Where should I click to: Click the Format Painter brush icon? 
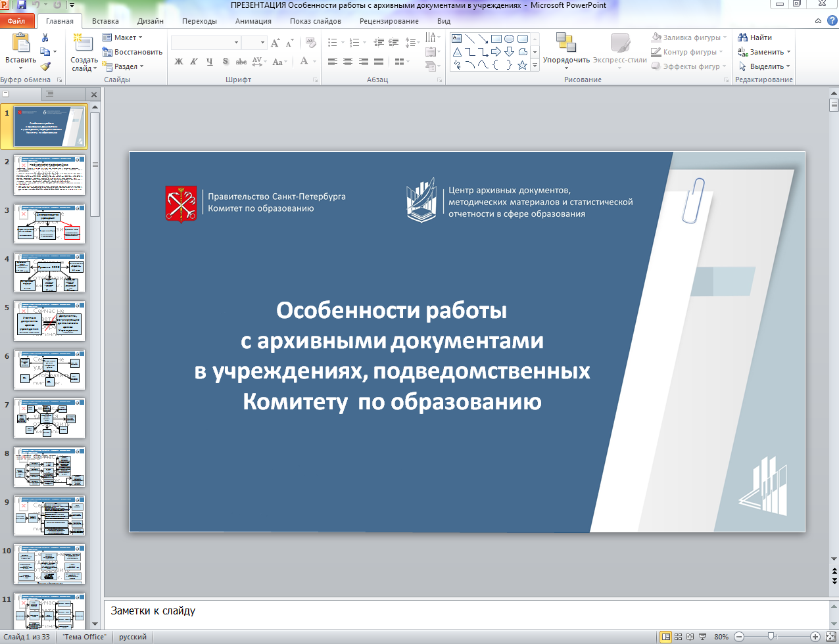point(45,65)
